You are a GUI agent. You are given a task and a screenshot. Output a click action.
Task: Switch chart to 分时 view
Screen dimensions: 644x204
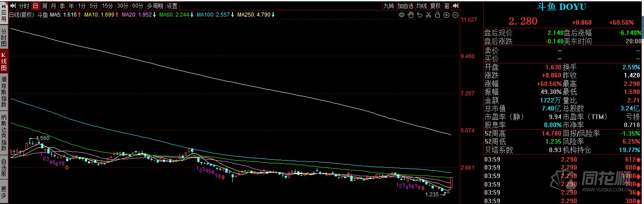click(24, 6)
